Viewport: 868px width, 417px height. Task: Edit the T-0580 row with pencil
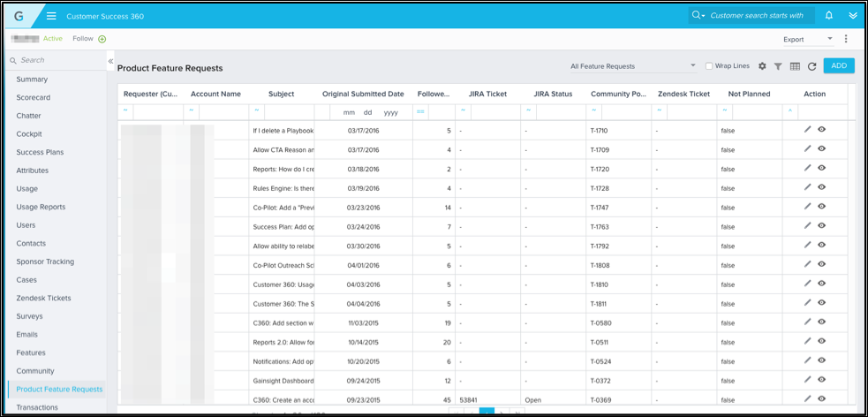point(807,322)
